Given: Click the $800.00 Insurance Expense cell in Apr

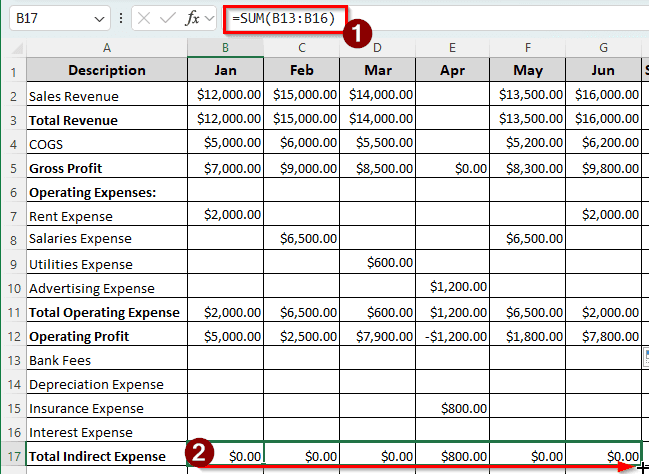Looking at the screenshot, I should click(x=452, y=407).
